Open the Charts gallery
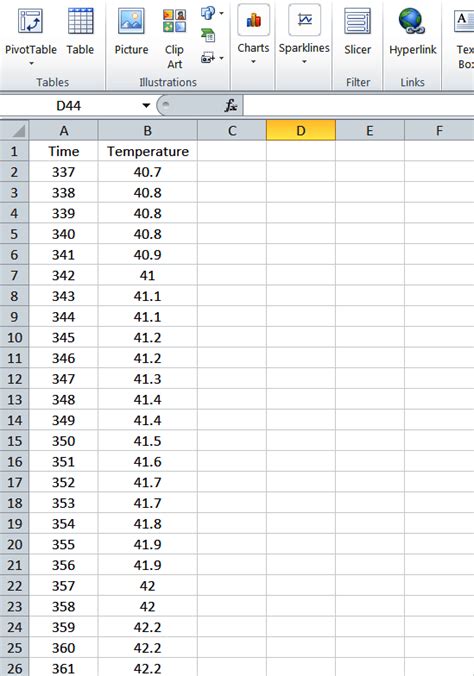Image resolution: width=474 pixels, height=676 pixels. tap(253, 34)
